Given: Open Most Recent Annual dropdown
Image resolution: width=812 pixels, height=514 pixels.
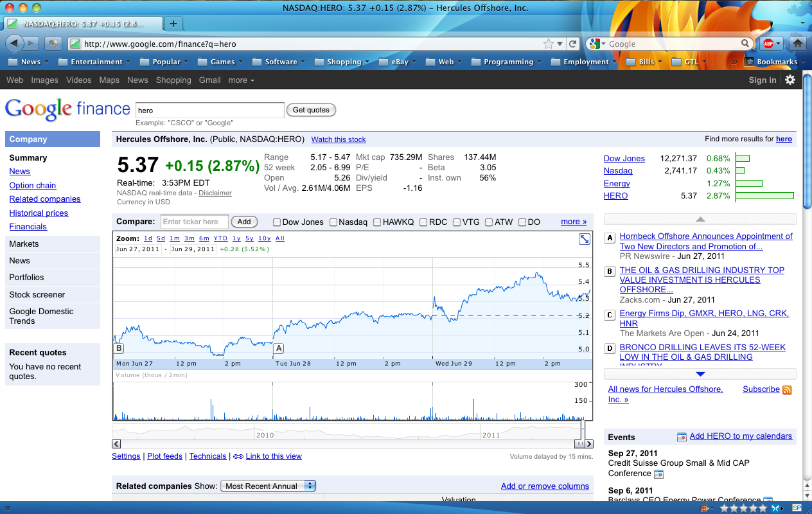Looking at the screenshot, I should 268,486.
